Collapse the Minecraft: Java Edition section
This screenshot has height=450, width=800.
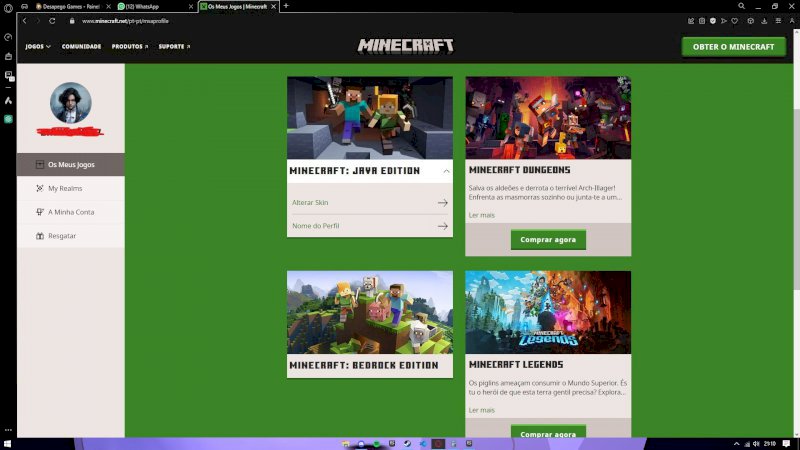point(446,171)
